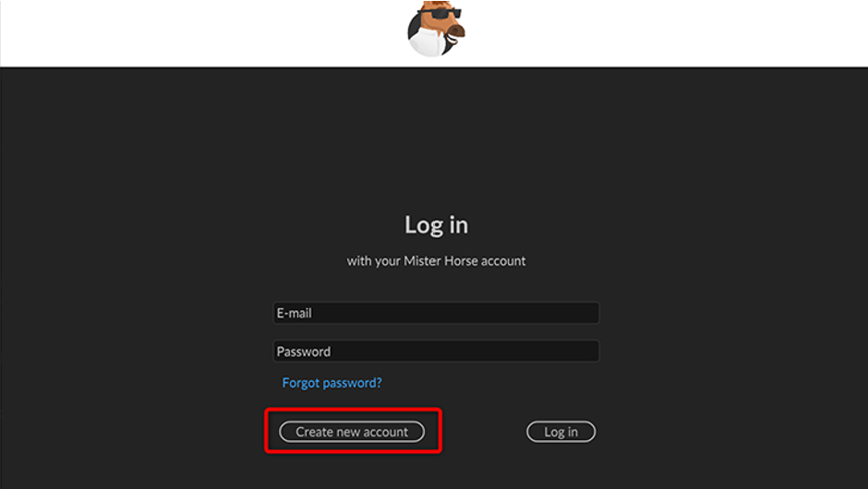Focus the E-mail input field
This screenshot has height=489, width=868.
coord(436,313)
